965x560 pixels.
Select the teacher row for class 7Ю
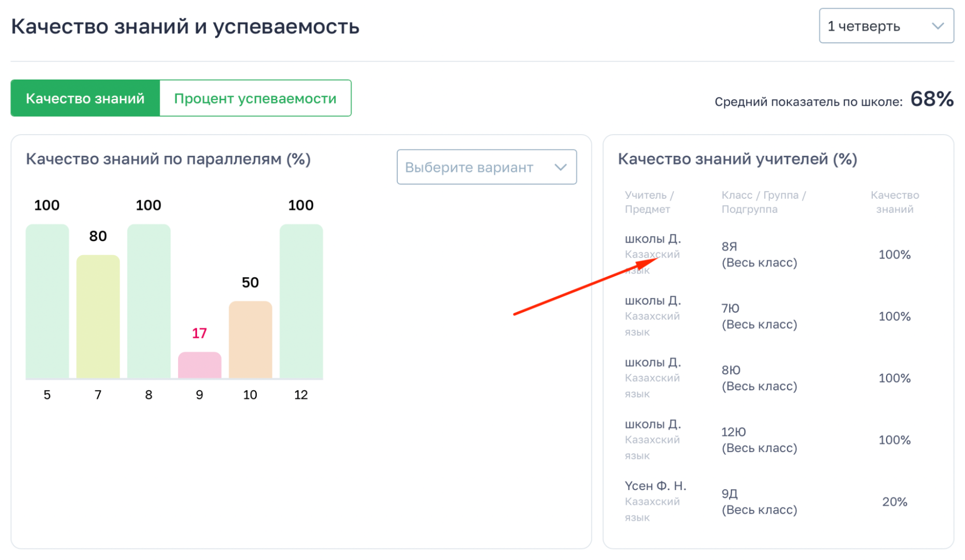tap(759, 316)
